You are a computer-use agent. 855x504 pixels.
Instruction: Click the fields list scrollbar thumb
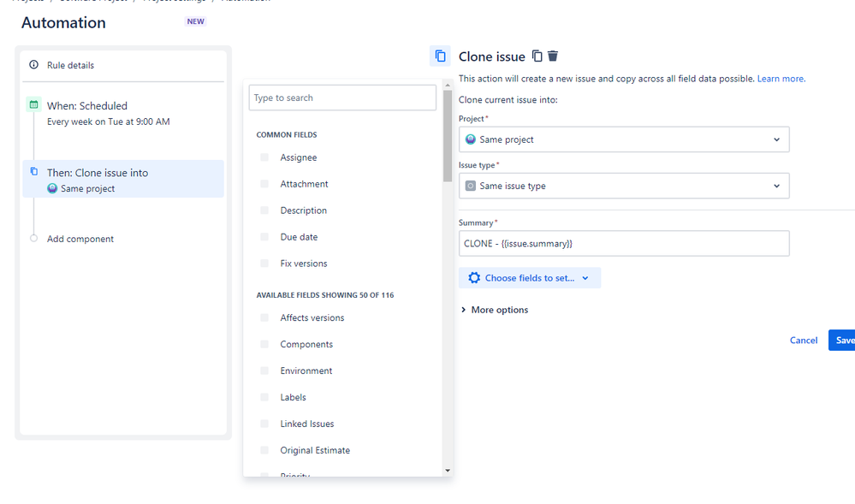coord(448,135)
